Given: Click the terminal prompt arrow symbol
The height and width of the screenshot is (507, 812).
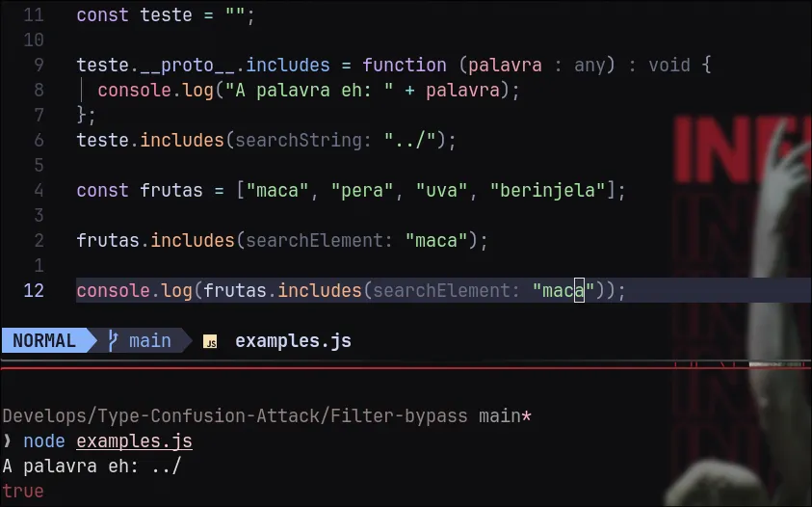Looking at the screenshot, I should tap(7, 441).
